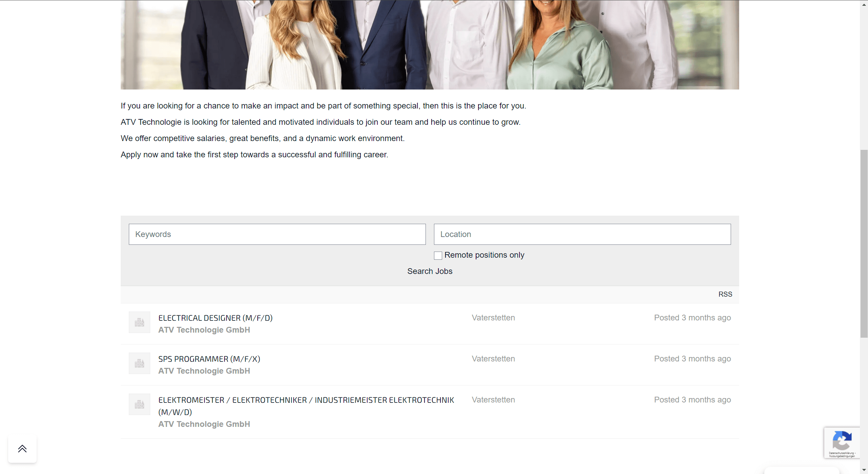Screen dimensions: 868x474
Task: Click the Remote positions only label text
Action: click(484, 255)
